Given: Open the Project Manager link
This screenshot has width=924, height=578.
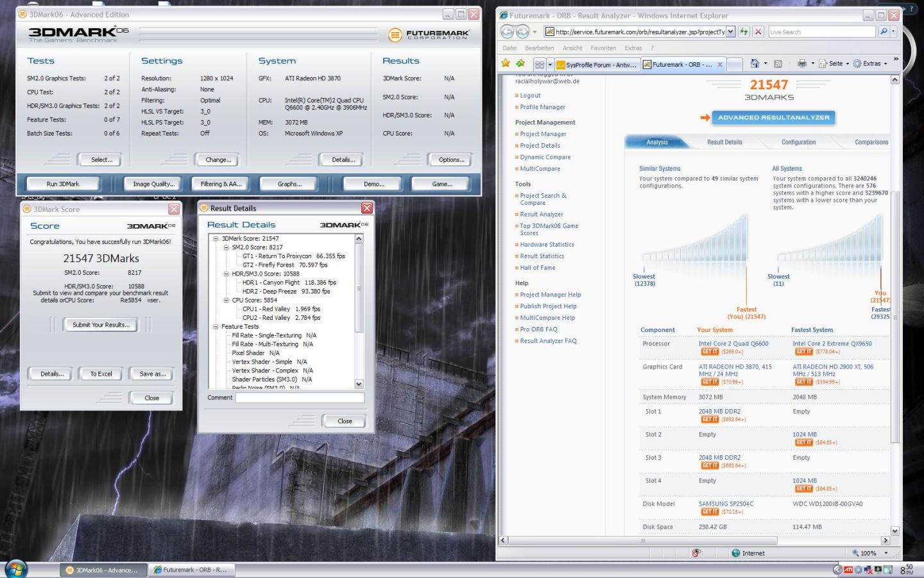Looking at the screenshot, I should (x=543, y=134).
